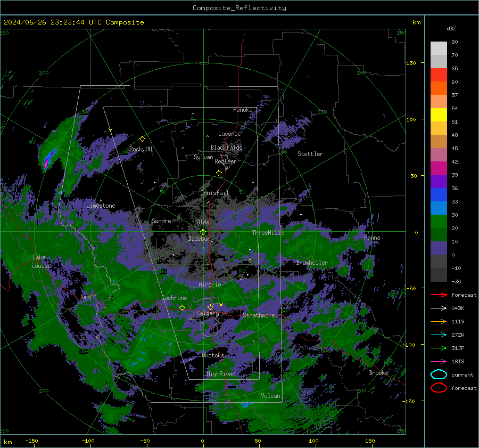The height and width of the screenshot is (448, 479).
Task: Pick the magenta 39-42 dBZ color swatch
Action: 439,168
